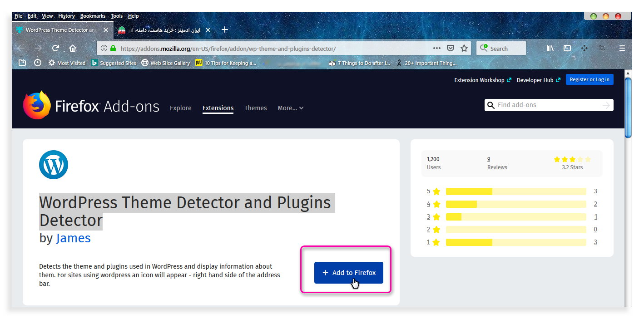Open the Bookmarks menu
Viewport: 644px width, 319px height.
(93, 16)
